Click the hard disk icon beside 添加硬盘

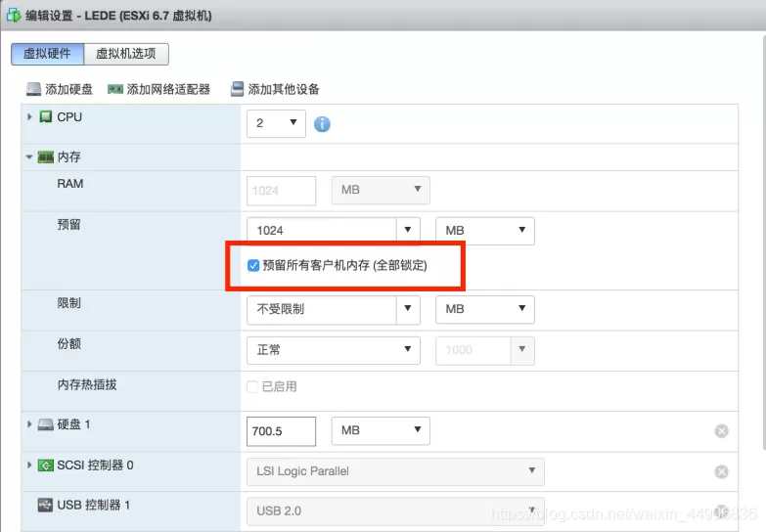click(x=33, y=89)
